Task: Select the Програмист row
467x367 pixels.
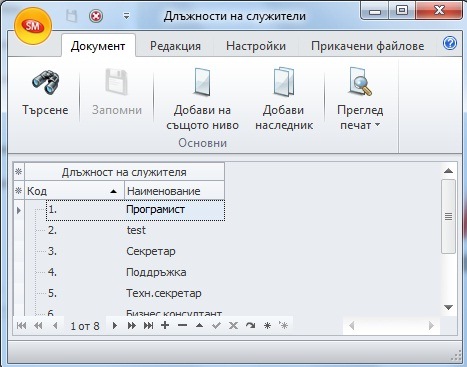Action: point(135,210)
